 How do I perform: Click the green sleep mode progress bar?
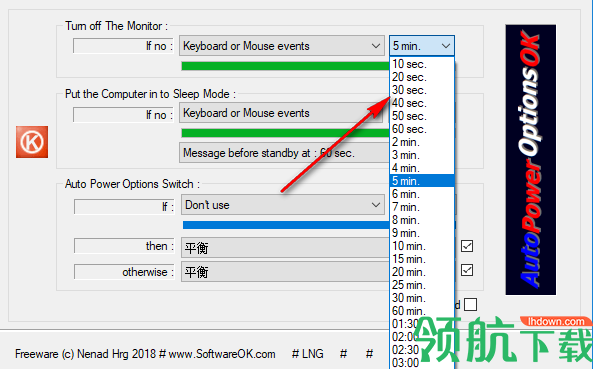click(x=286, y=133)
